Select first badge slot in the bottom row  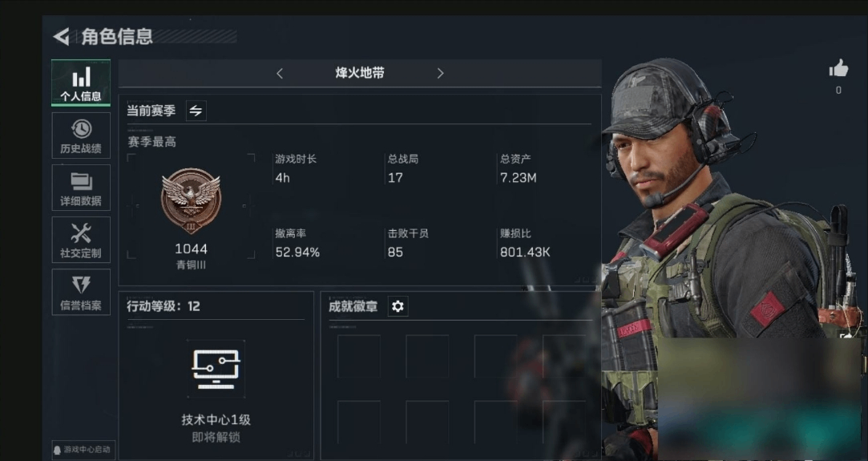(x=359, y=423)
